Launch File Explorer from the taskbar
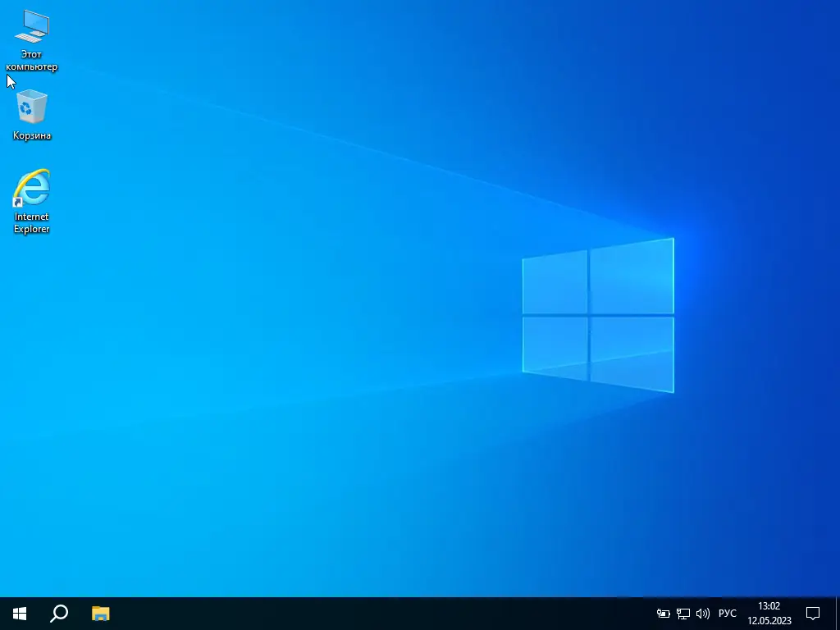This screenshot has width=840, height=630. point(100,613)
